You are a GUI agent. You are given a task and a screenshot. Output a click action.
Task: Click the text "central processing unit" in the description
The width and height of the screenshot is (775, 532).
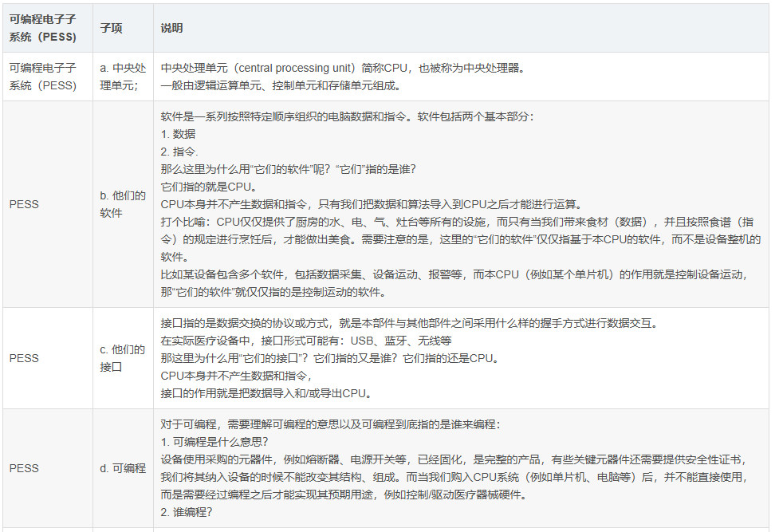click(x=289, y=69)
